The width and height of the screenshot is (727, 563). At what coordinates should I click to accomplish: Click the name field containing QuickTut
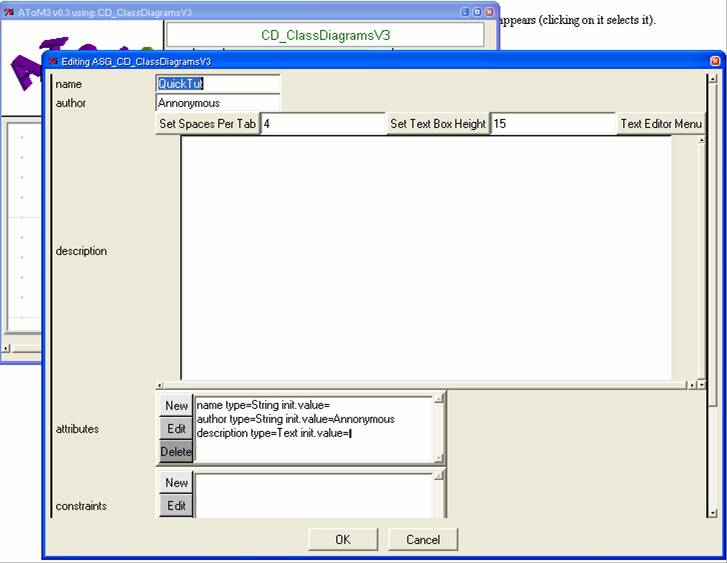218,84
